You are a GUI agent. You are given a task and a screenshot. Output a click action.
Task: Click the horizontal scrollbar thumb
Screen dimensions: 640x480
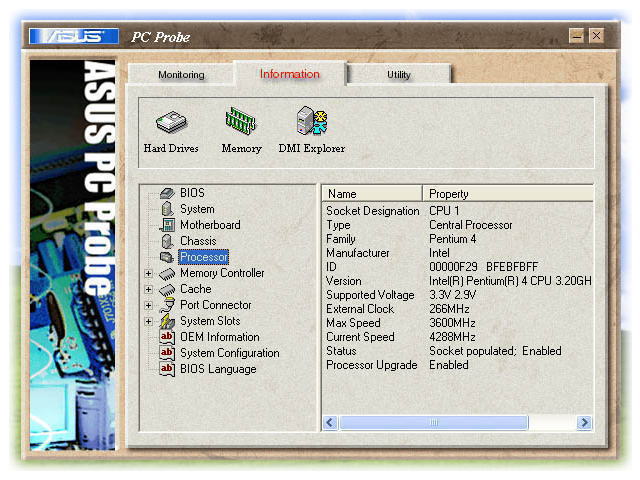point(433,422)
